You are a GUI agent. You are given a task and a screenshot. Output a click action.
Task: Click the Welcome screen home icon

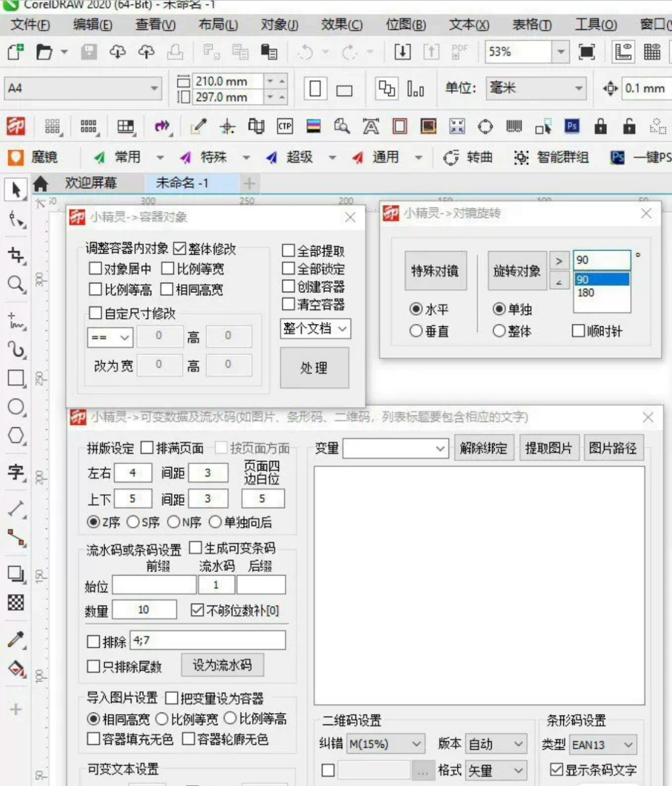(41, 184)
